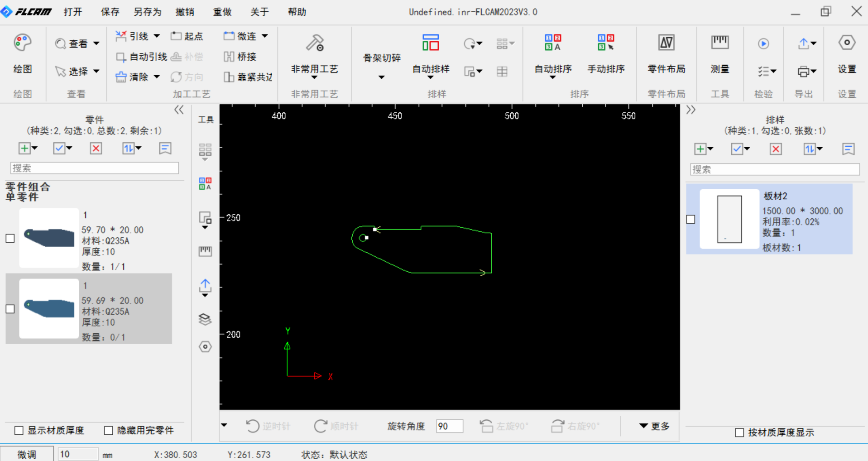868x461 pixels.
Task: Click the grid table icon in 排样 group
Action: [502, 72]
